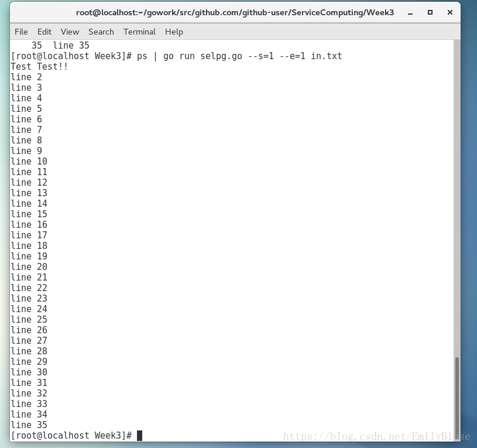477x448 pixels.
Task: Open the View menu
Action: pyautogui.click(x=70, y=32)
